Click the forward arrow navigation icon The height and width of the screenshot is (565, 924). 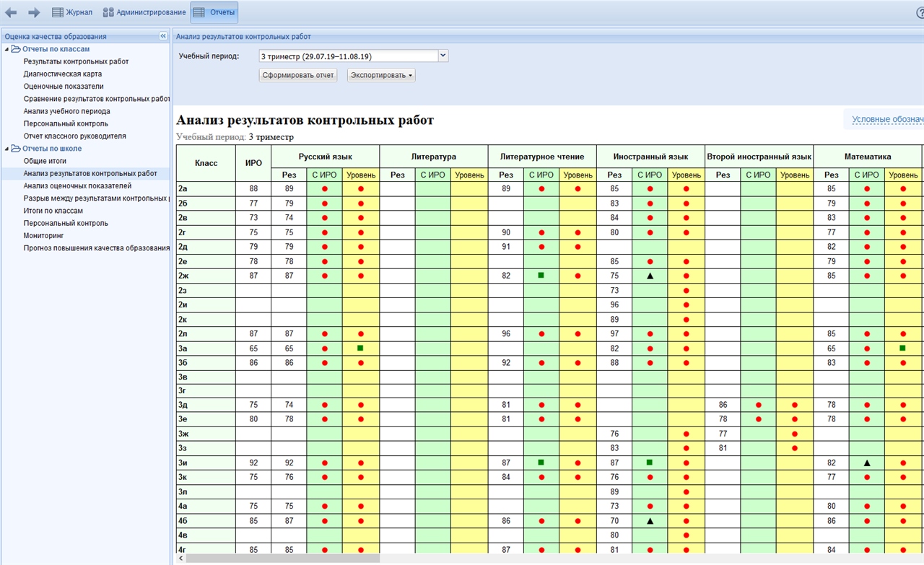click(34, 12)
